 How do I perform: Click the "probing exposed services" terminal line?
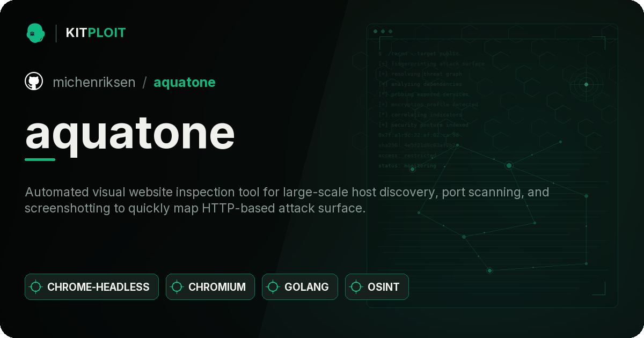pos(423,94)
